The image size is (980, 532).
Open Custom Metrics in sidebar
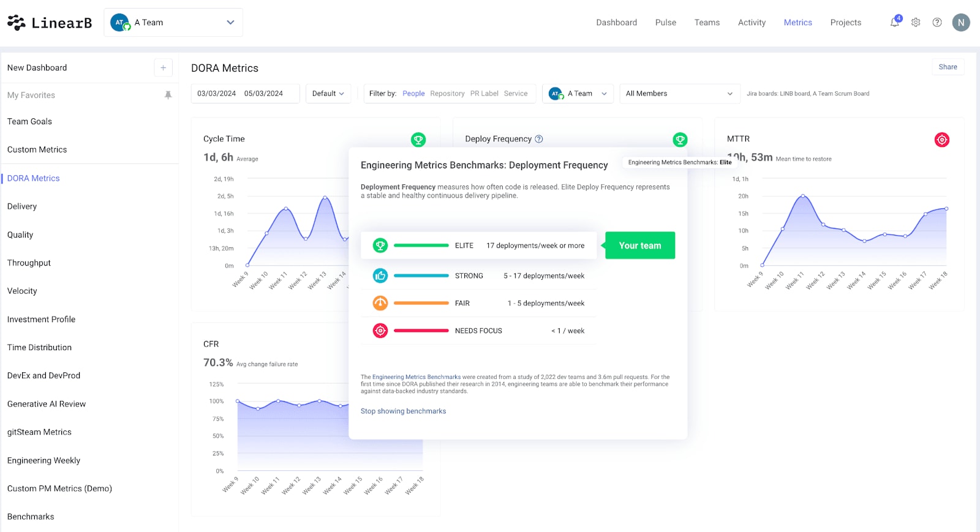coord(37,149)
